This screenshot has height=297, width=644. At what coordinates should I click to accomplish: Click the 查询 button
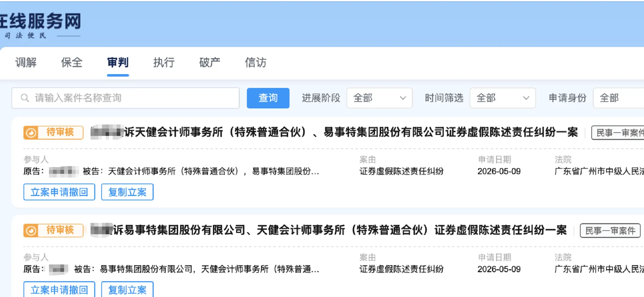tap(268, 98)
